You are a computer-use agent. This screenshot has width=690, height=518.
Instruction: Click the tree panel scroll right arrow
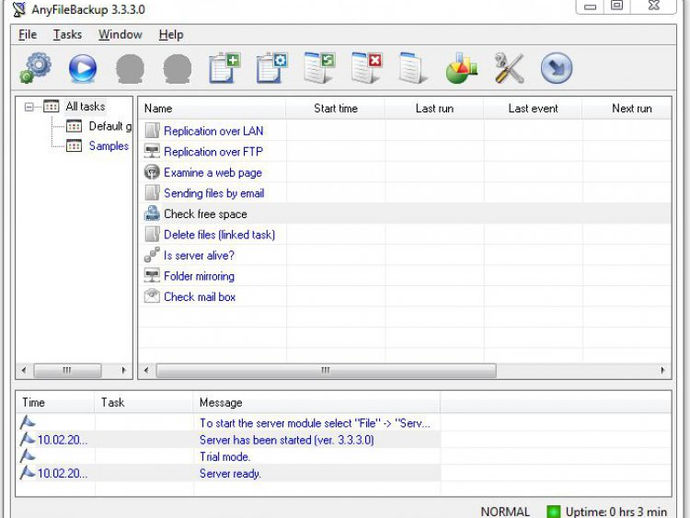pyautogui.click(x=124, y=370)
